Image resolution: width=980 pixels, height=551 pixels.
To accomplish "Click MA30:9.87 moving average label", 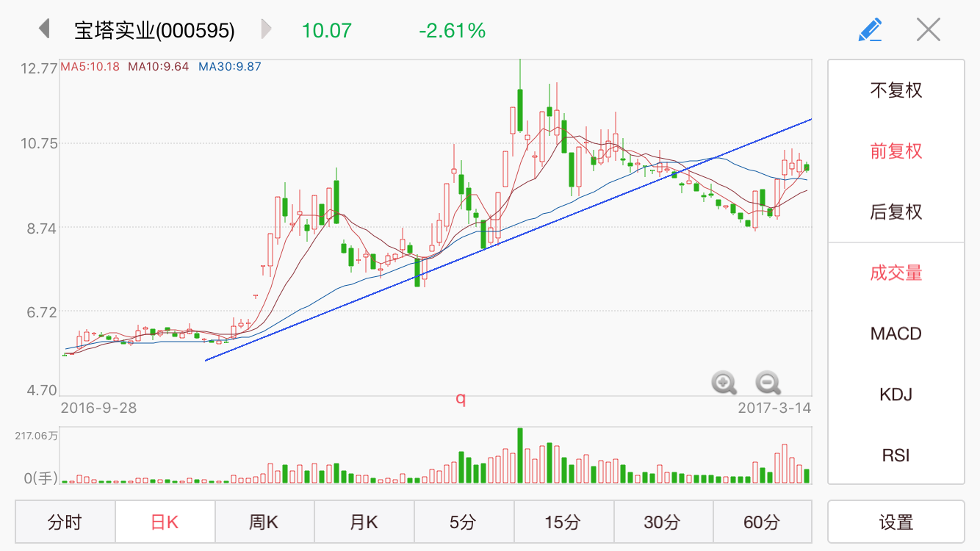I will [231, 66].
